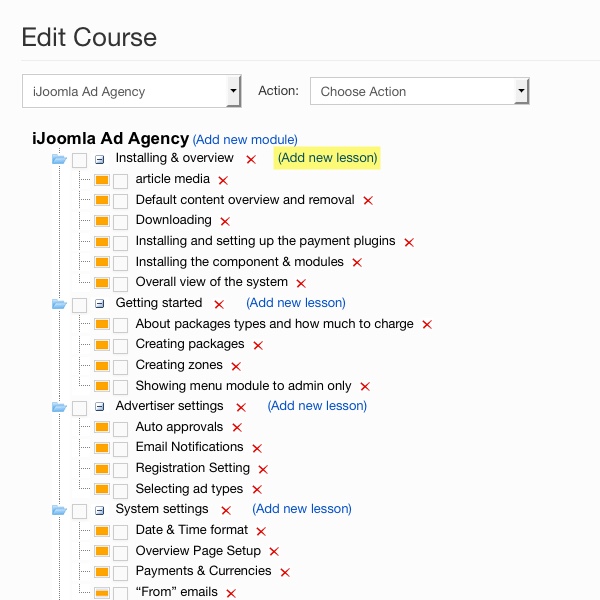Delete the System settings module with red X
The width and height of the screenshot is (600, 600).
pos(226,510)
